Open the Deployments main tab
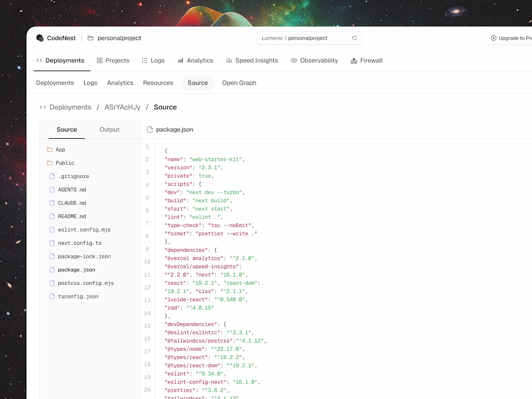Screen dimensions: 532x399 point(60,60)
